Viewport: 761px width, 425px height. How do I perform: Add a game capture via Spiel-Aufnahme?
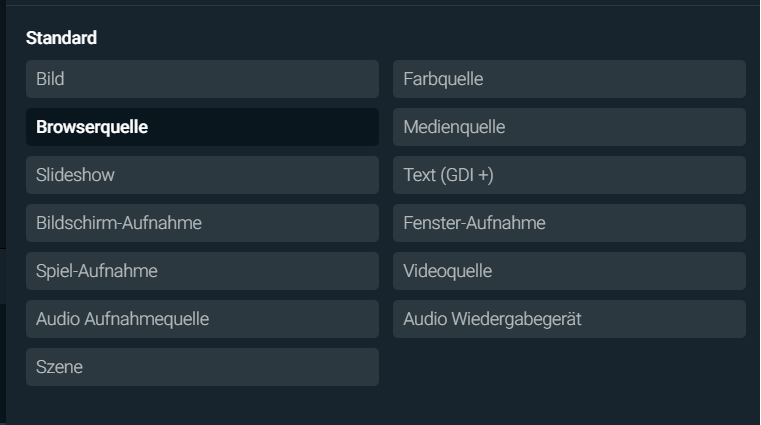pos(202,271)
